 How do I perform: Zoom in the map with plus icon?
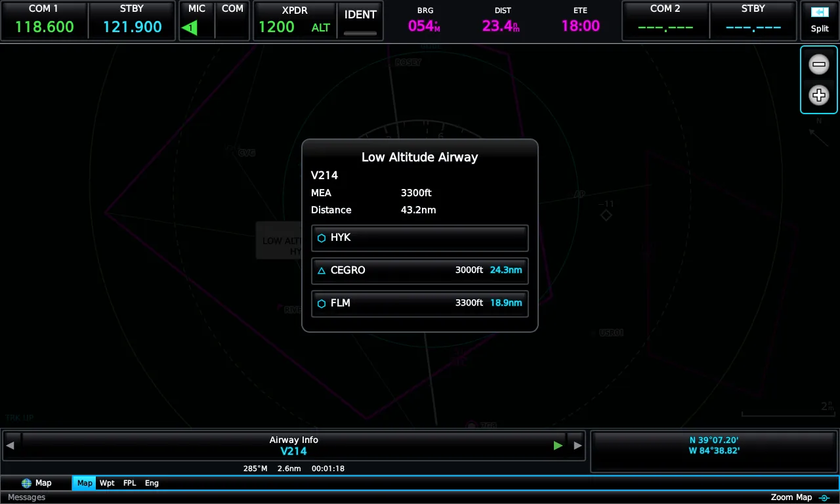[x=819, y=96]
